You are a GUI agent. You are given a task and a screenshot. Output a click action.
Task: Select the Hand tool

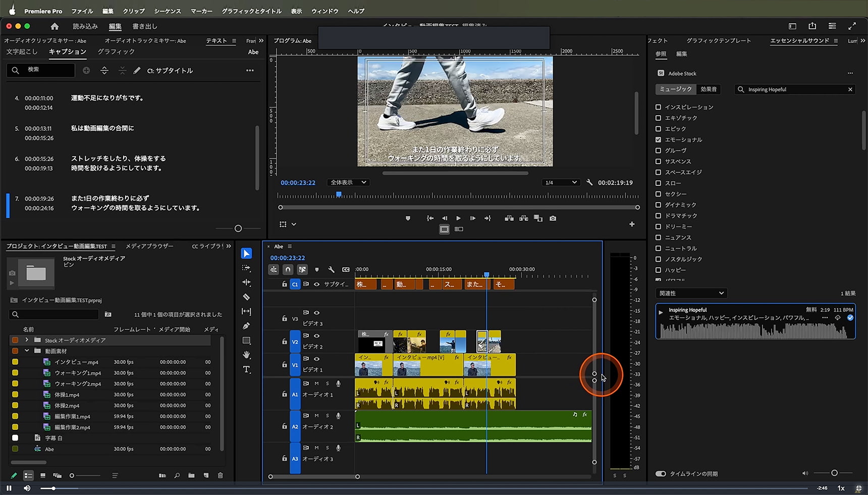click(x=246, y=355)
